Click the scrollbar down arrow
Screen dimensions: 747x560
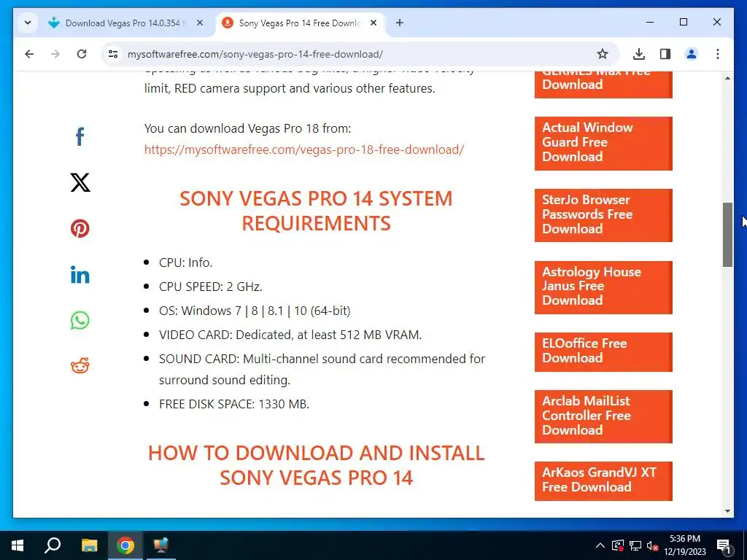pos(727,511)
